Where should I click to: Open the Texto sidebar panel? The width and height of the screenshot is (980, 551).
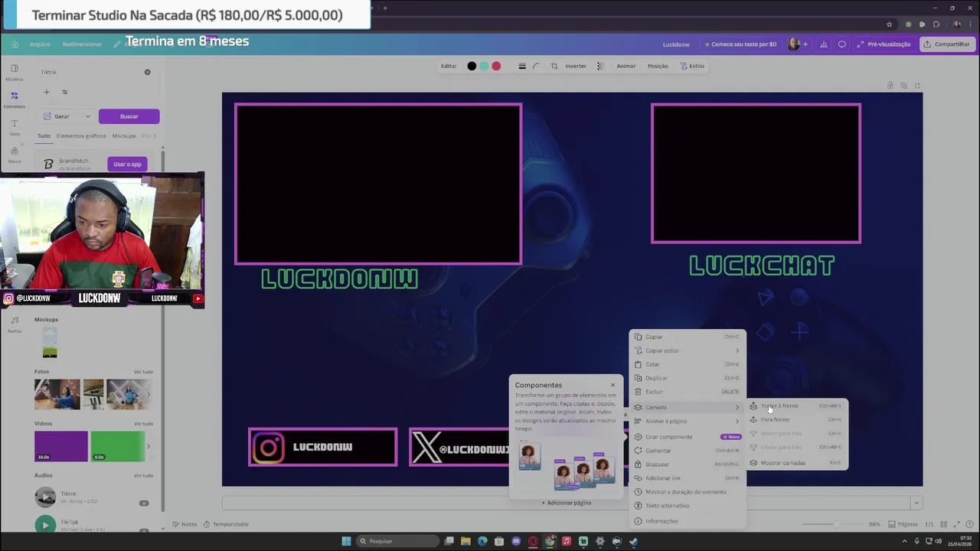[x=15, y=127]
